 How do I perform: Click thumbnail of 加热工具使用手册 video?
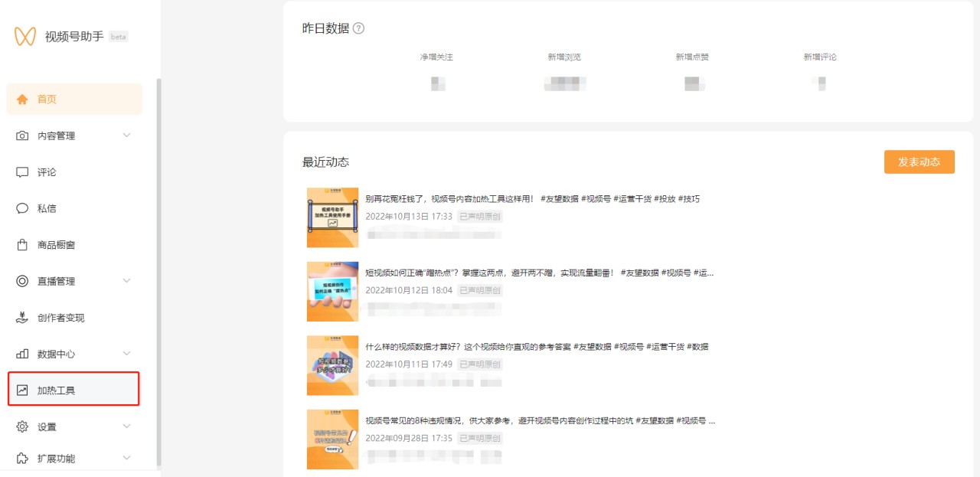332,217
